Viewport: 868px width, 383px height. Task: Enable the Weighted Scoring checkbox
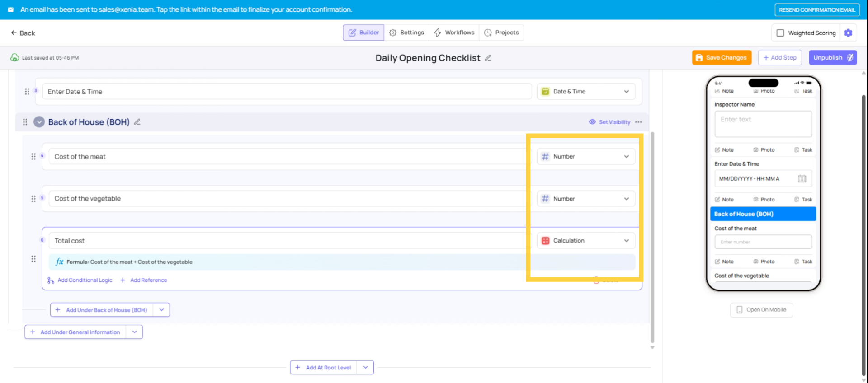pos(780,33)
